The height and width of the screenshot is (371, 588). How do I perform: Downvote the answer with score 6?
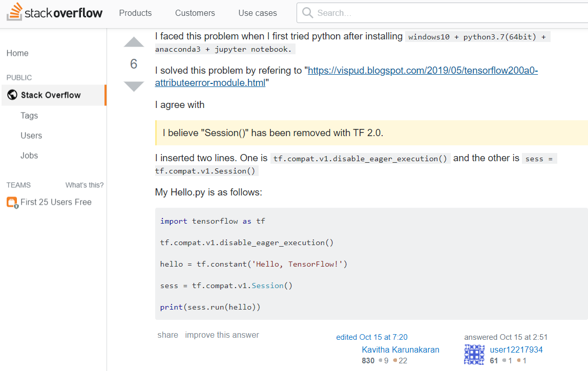point(134,86)
